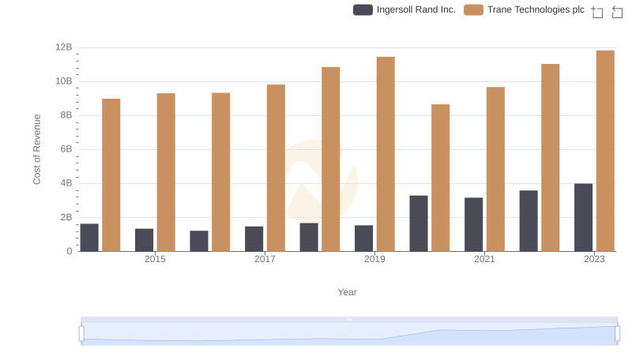
Task: Hide Trane Technologies plc series via legend label
Action: pyautogui.click(x=536, y=9)
